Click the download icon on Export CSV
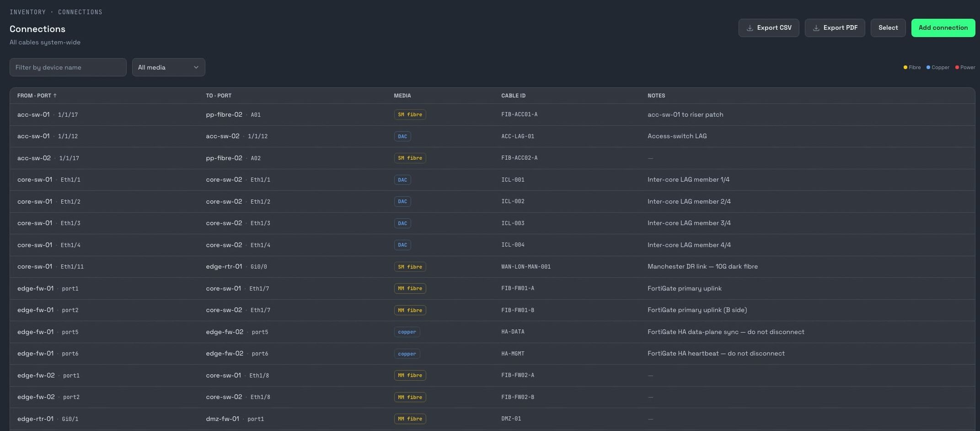The height and width of the screenshot is (431, 980). pos(750,28)
